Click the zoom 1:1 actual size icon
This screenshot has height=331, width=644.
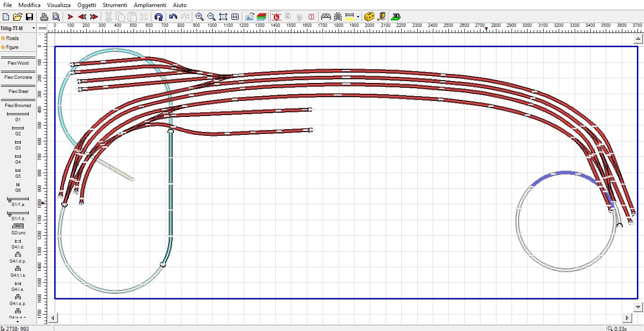(x=235, y=17)
